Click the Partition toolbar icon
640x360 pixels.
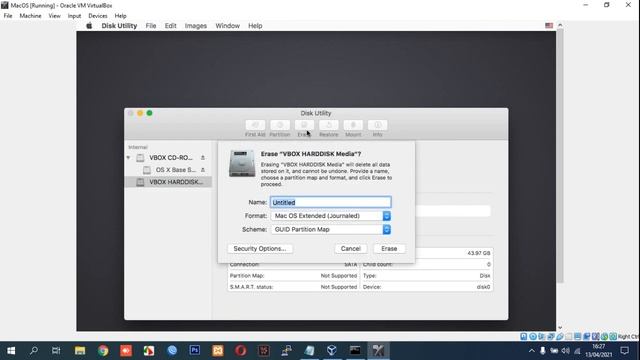pyautogui.click(x=280, y=125)
